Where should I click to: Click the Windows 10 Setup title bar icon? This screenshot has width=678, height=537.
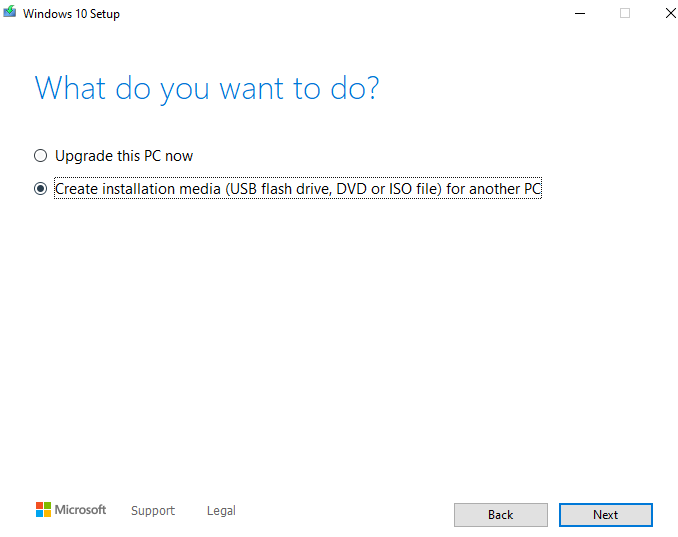(10, 12)
